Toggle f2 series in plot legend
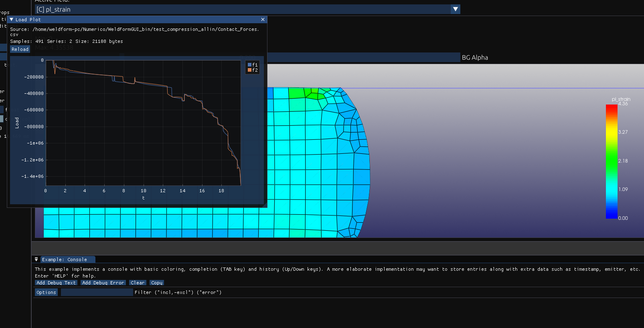This screenshot has height=328, width=644. 253,70
